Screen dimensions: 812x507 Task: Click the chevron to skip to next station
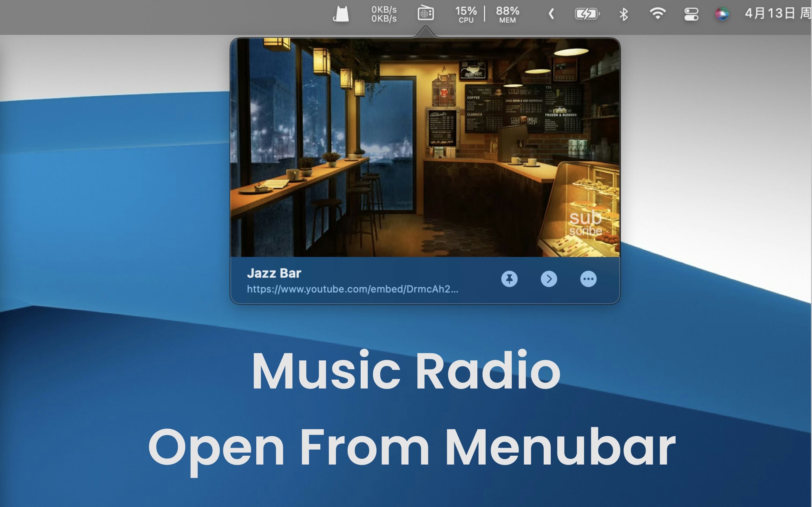point(549,279)
